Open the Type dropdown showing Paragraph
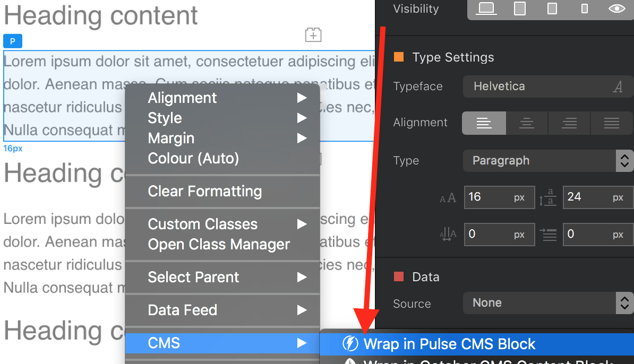 [x=548, y=161]
